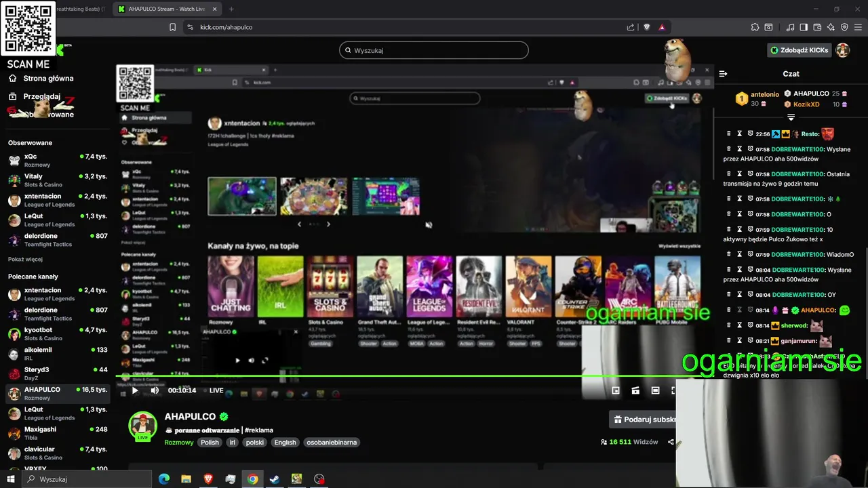
Task: Select the Polish tag
Action: [210, 442]
